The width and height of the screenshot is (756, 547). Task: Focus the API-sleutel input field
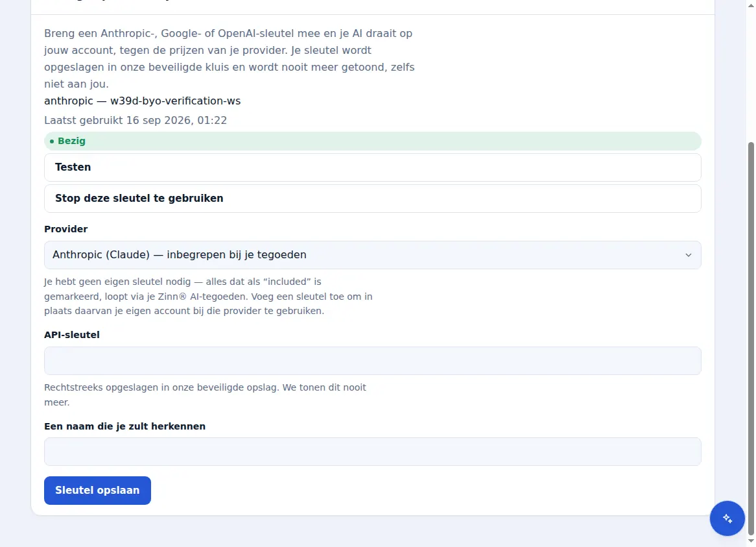[372, 361]
